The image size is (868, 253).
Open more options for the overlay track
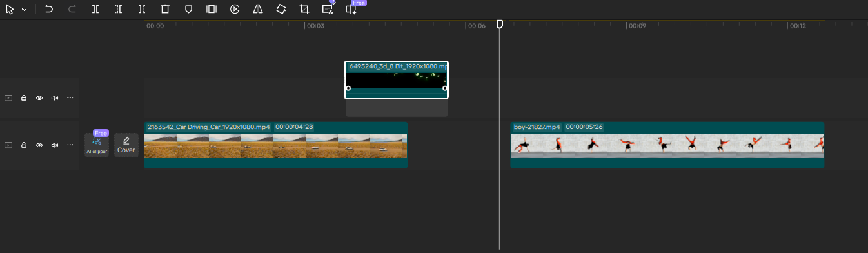[70, 98]
